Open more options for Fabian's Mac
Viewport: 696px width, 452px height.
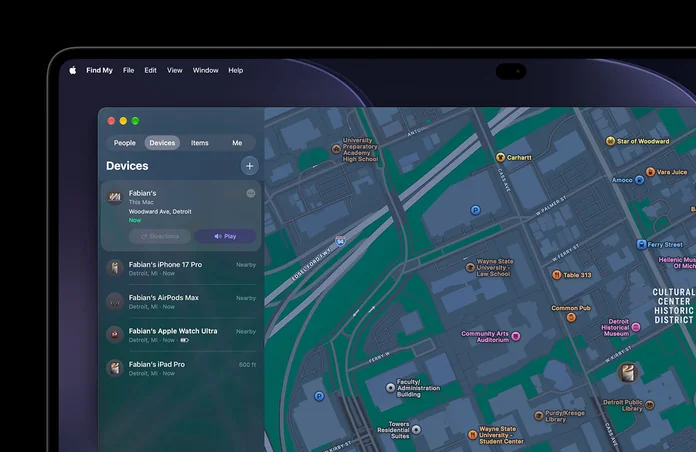tap(251, 193)
